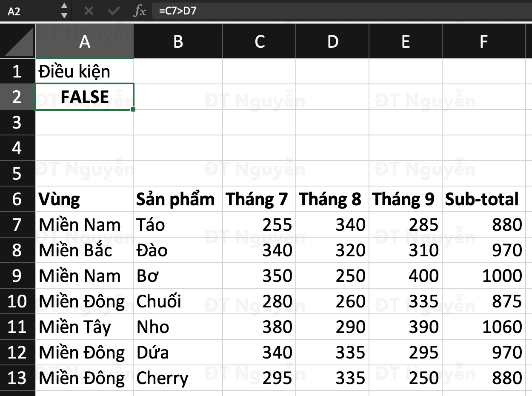Select the cell showing FALSE
532x396 pixels.
[84, 97]
